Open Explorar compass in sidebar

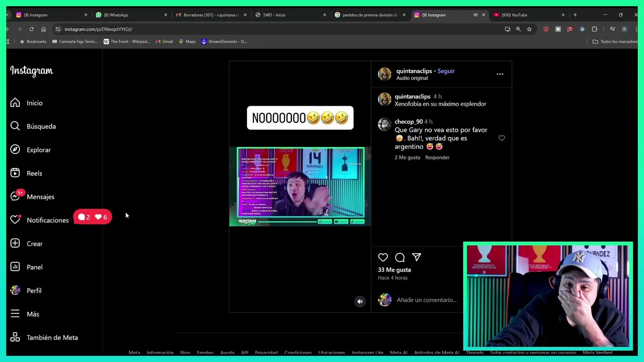31,150
